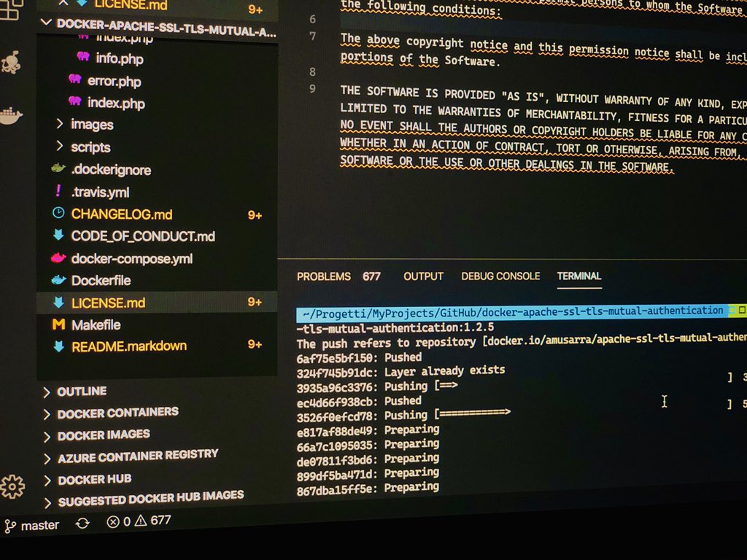Open the Extensions view in activity bar
This screenshot has height=560, width=747.
click(10, 9)
